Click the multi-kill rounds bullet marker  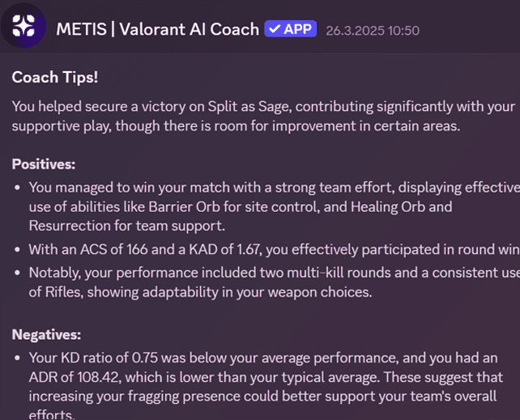(18, 273)
